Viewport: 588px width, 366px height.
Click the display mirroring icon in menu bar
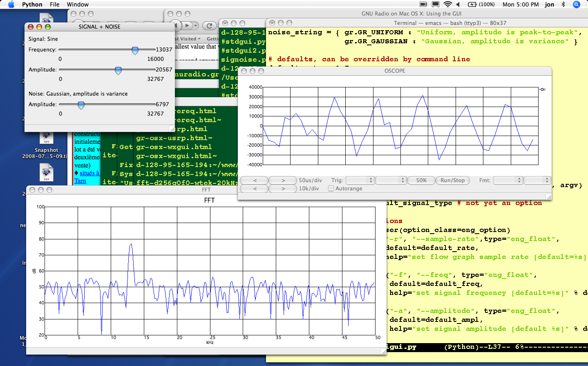[423, 4]
